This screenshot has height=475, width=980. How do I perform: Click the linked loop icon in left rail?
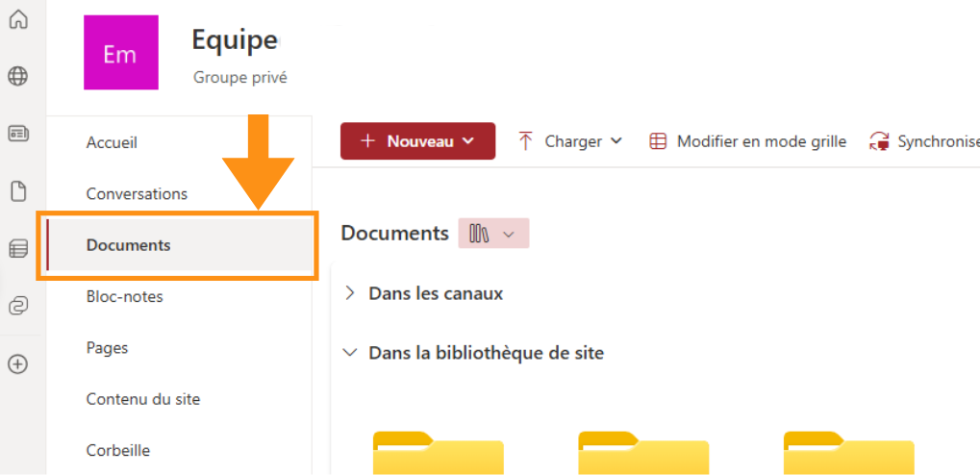[18, 306]
